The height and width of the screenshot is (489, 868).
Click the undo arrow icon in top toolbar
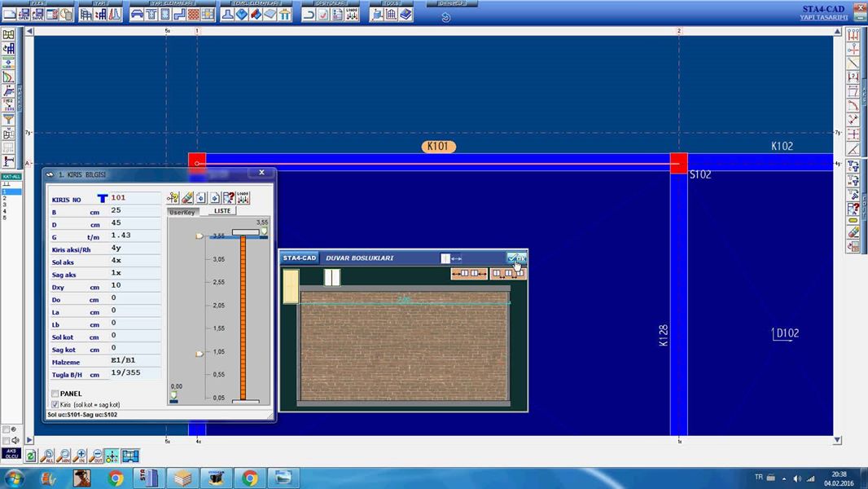pos(309,15)
